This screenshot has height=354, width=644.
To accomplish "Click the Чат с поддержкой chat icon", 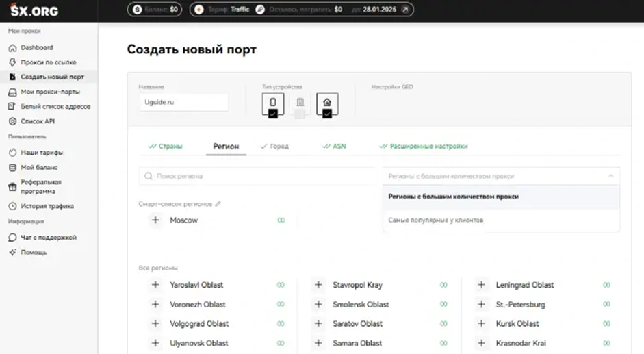I will [x=13, y=237].
